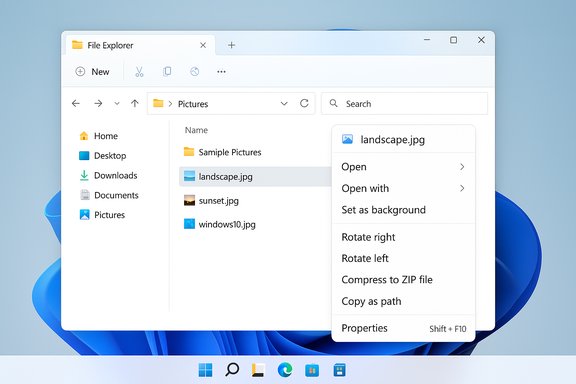Choose Compress to ZIP file
Screen dimensions: 576x384
pyautogui.click(x=403, y=280)
